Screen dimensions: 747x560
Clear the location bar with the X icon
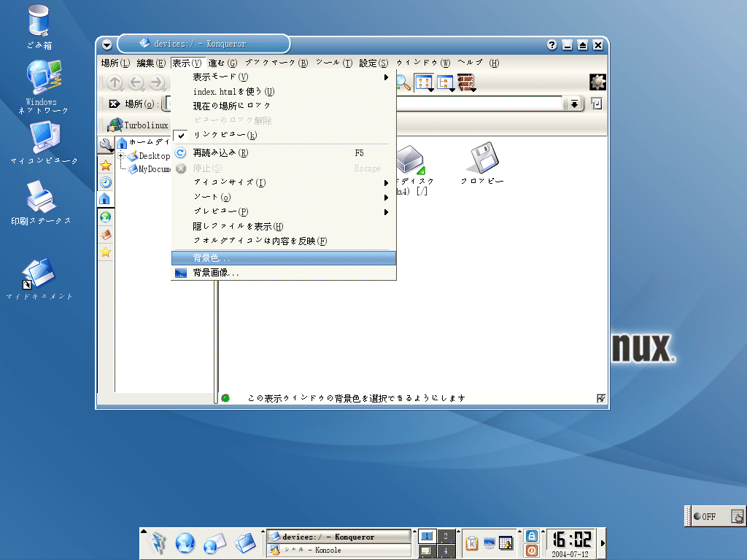115,104
